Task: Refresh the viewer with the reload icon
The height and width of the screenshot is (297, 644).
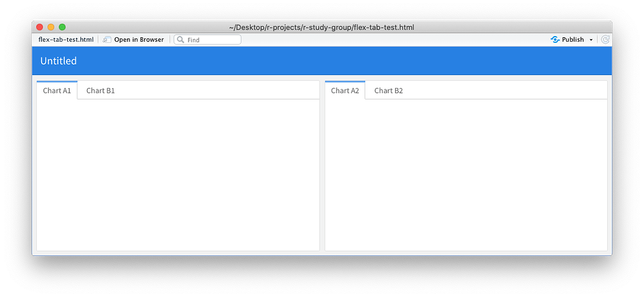Action: (x=605, y=40)
